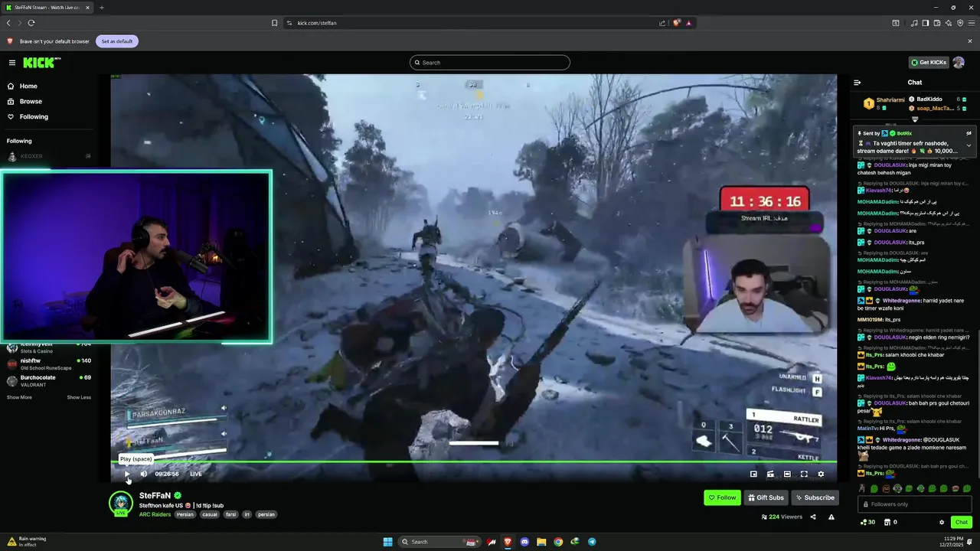Jump to LIVE in the player
Screen dimensions: 980x551
point(196,474)
